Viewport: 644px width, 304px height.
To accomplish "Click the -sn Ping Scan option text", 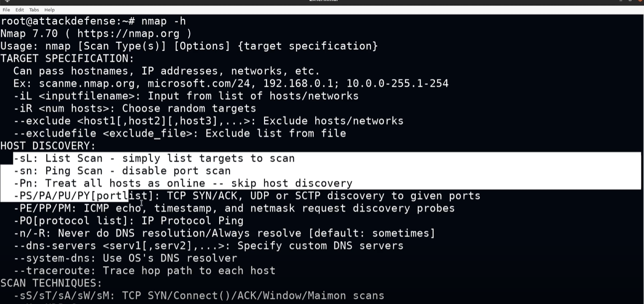I will [x=122, y=171].
